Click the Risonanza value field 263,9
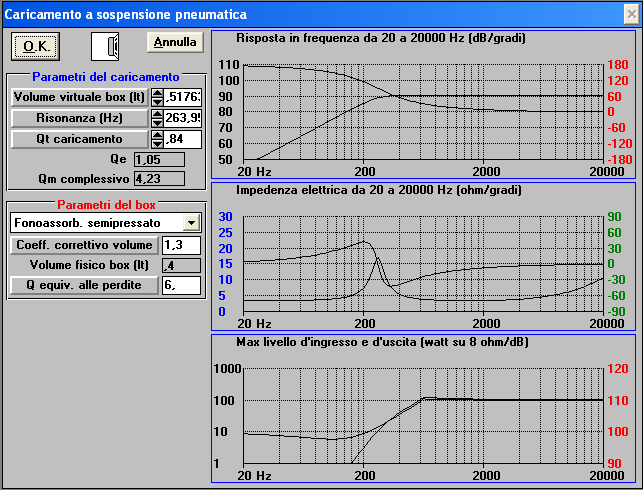Image resolution: width=643 pixels, height=490 pixels. point(183,118)
